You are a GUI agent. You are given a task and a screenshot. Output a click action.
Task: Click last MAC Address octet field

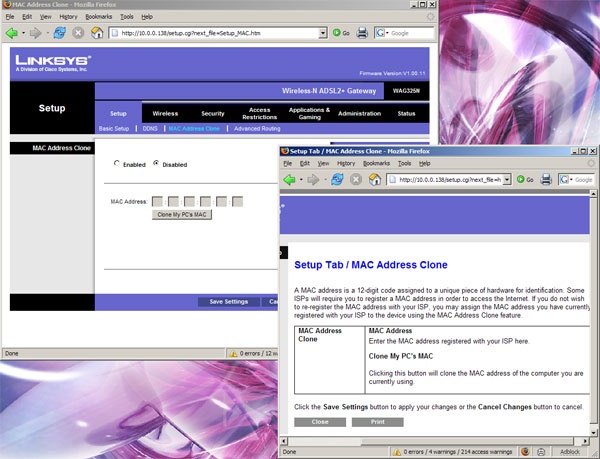[238, 202]
